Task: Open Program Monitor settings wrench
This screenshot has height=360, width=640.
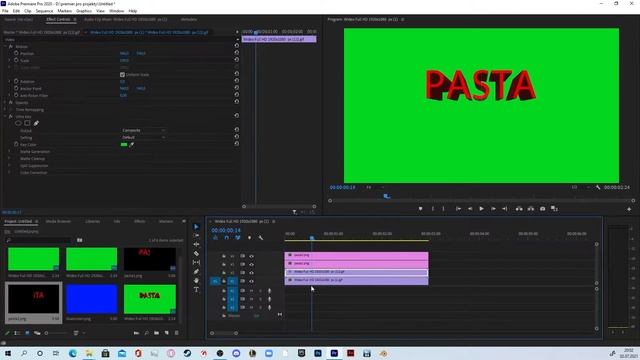Action: click(598, 187)
